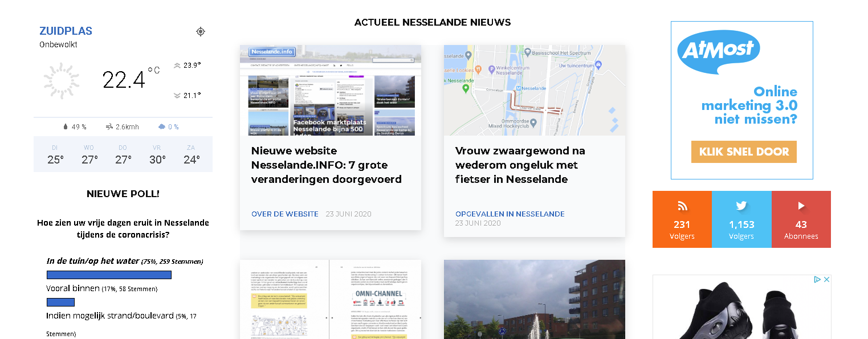868x339 pixels.
Task: Click the In de tuin/op het water poll bar
Action: point(109,275)
